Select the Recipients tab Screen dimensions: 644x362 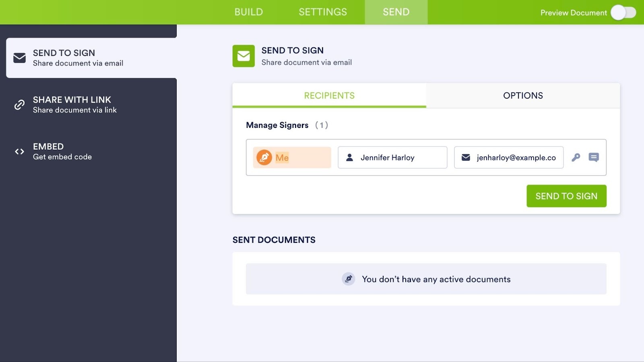click(x=329, y=95)
